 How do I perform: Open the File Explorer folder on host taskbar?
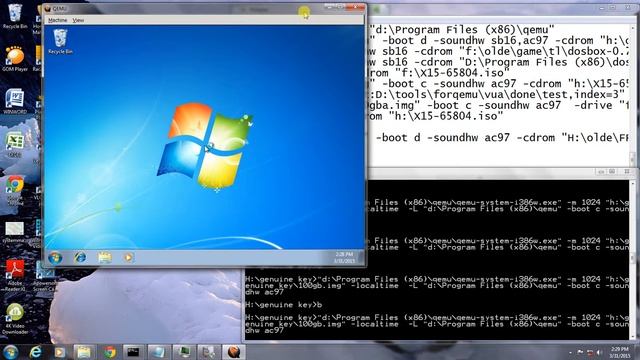tap(84, 352)
